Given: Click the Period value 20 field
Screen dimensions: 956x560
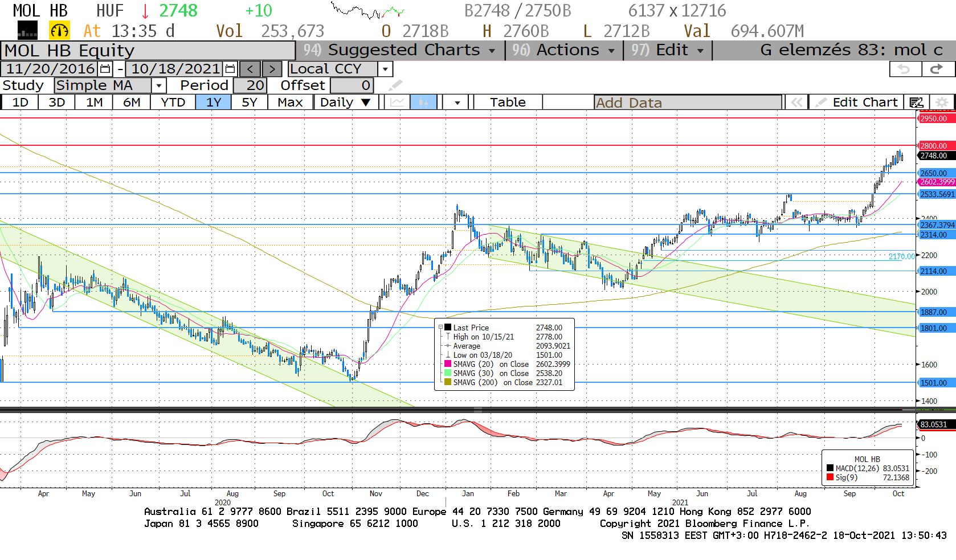Looking at the screenshot, I should pyautogui.click(x=249, y=85).
